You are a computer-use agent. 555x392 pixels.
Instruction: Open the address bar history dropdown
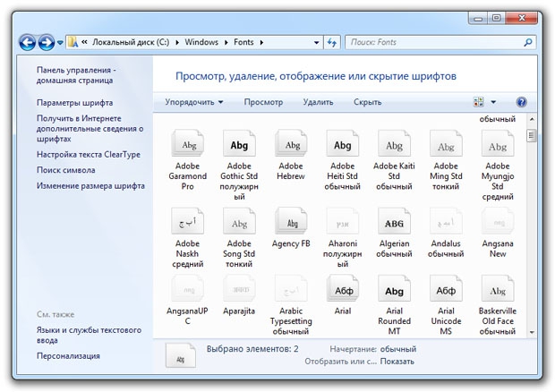click(x=315, y=42)
